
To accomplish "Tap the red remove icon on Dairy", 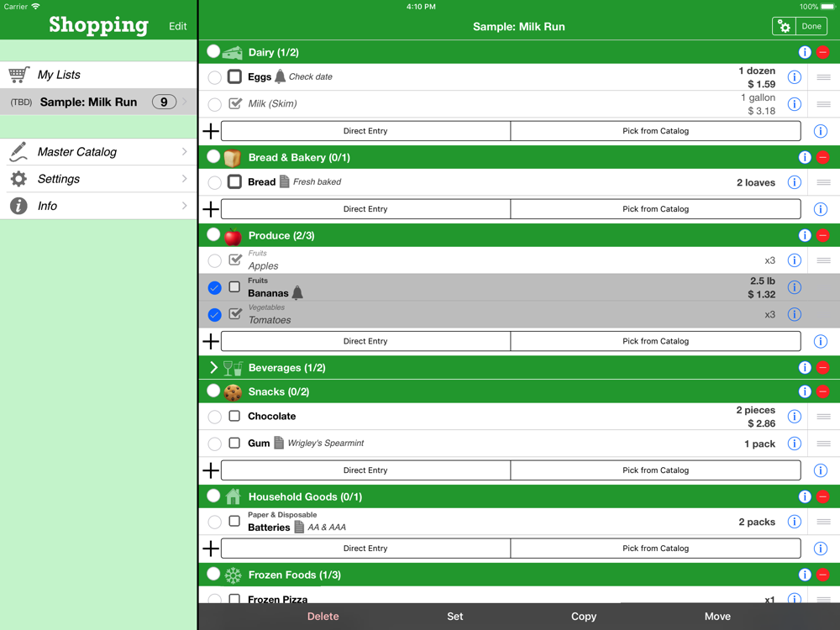I will (823, 52).
